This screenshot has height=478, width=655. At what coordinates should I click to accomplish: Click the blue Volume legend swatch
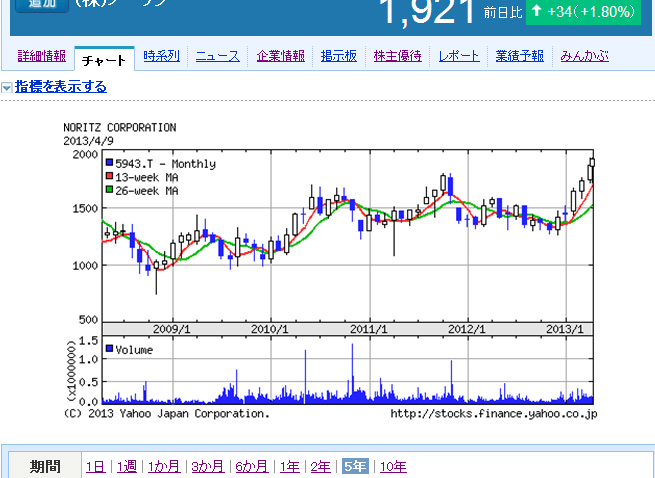[109, 348]
